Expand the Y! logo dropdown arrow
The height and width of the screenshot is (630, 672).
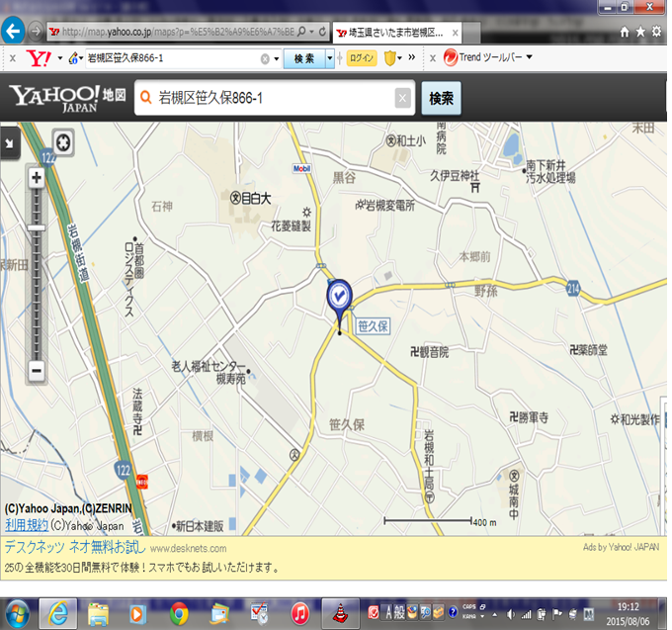click(x=60, y=58)
